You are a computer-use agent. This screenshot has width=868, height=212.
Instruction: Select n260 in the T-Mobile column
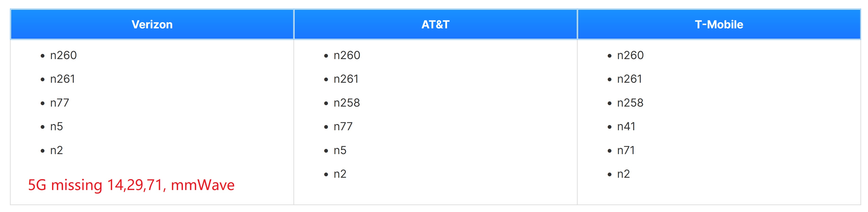click(x=630, y=55)
